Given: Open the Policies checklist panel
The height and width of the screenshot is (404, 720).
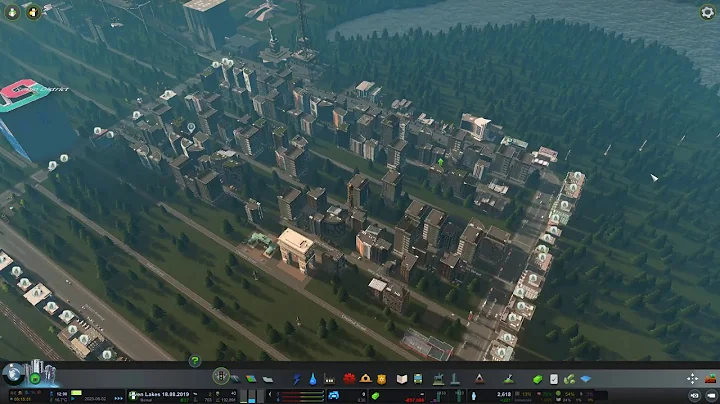Looking at the screenshot, I should (x=554, y=379).
